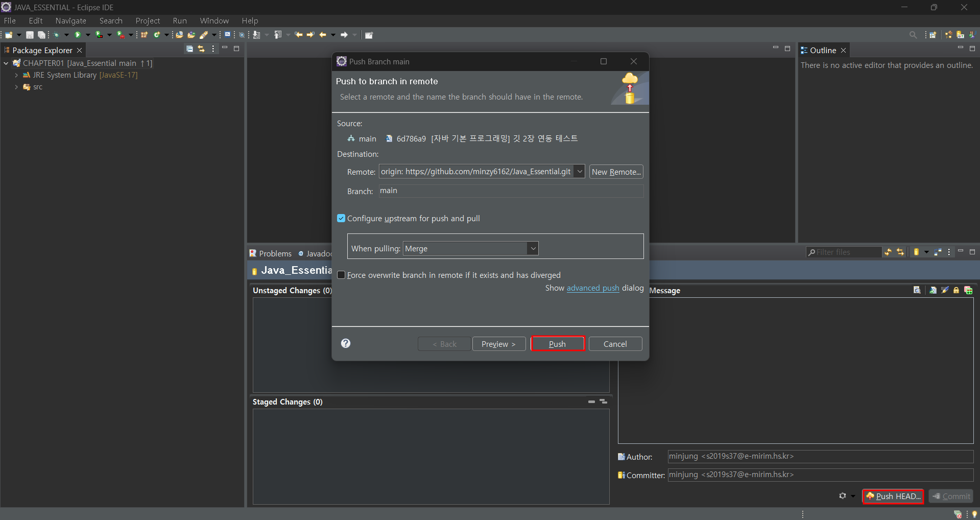Click the New Java Package icon
980x520 pixels.
click(144, 35)
